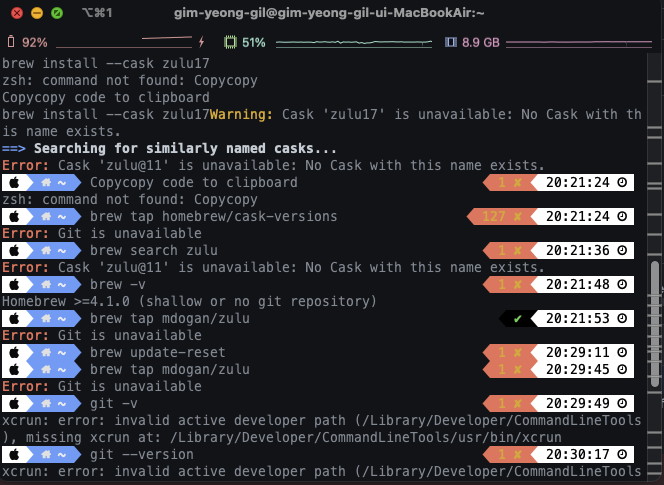
Task: Click the home icon on 'git --version' prompt
Action: coord(46,455)
